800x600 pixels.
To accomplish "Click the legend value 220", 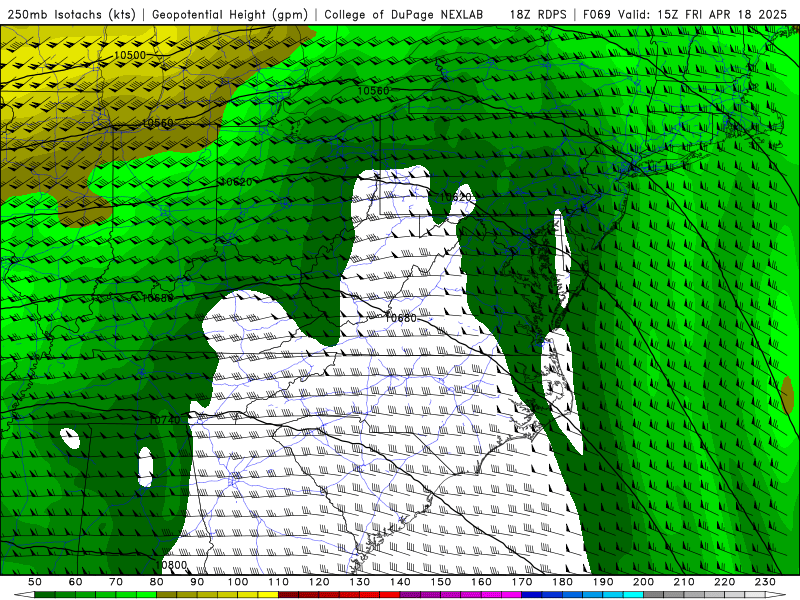I will coord(724,582).
